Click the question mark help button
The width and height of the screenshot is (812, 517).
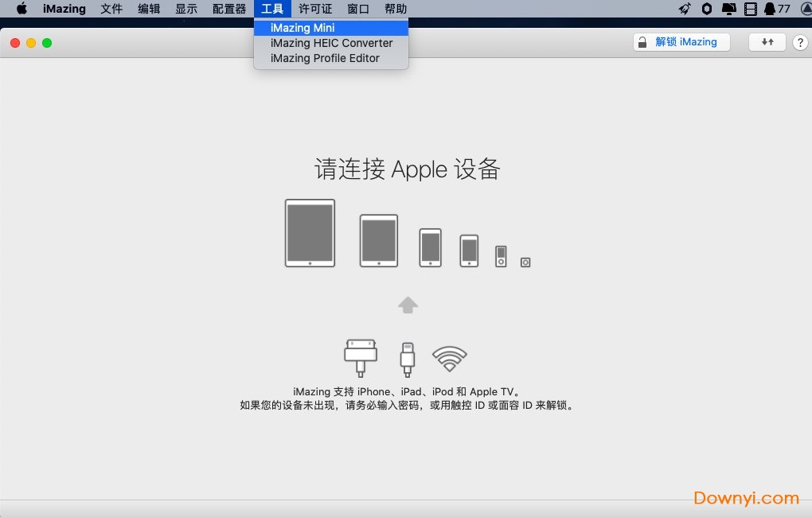click(801, 43)
